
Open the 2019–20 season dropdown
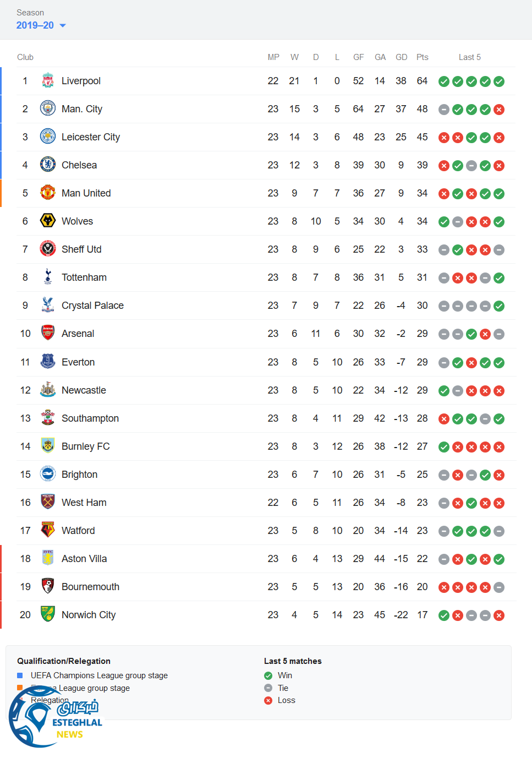(41, 25)
